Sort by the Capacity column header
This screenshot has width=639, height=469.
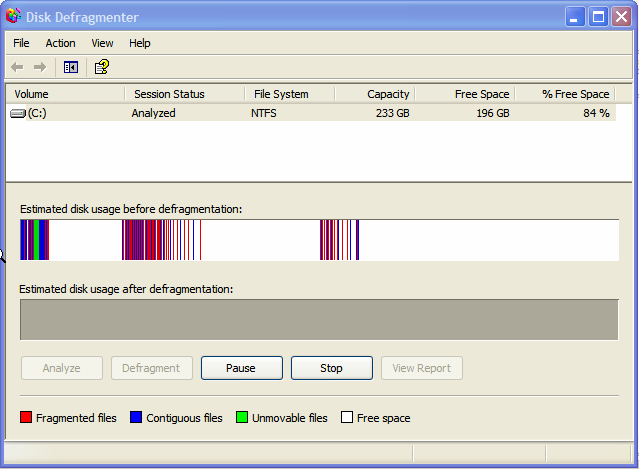[375, 94]
